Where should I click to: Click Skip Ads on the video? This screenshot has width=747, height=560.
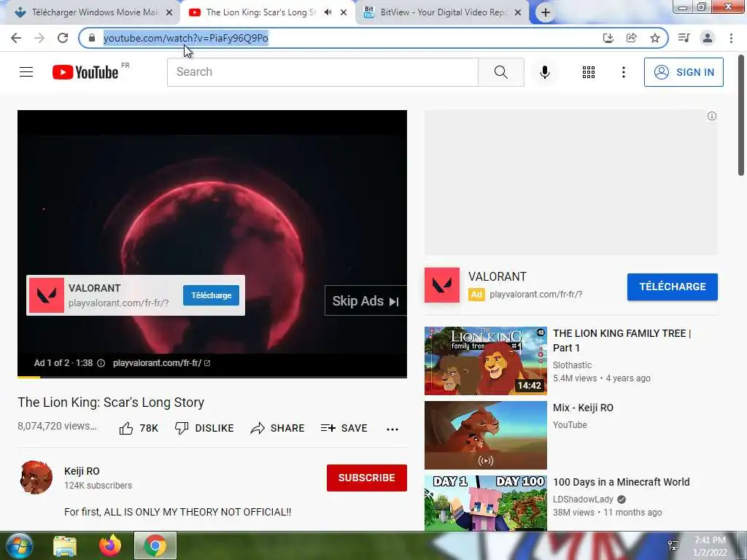pyautogui.click(x=365, y=301)
